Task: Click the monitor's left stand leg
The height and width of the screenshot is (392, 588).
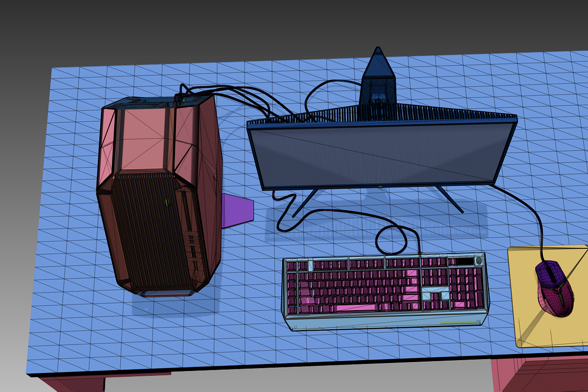Action: click(x=305, y=203)
